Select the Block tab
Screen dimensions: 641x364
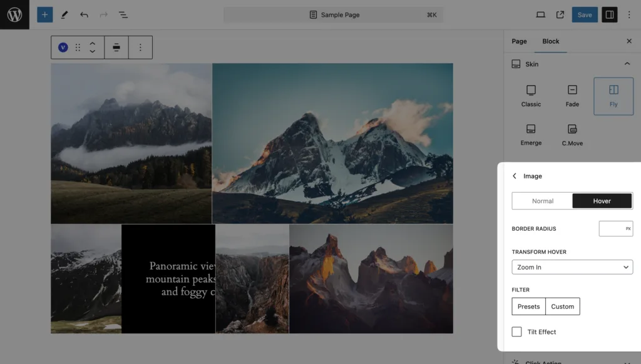[x=551, y=41]
